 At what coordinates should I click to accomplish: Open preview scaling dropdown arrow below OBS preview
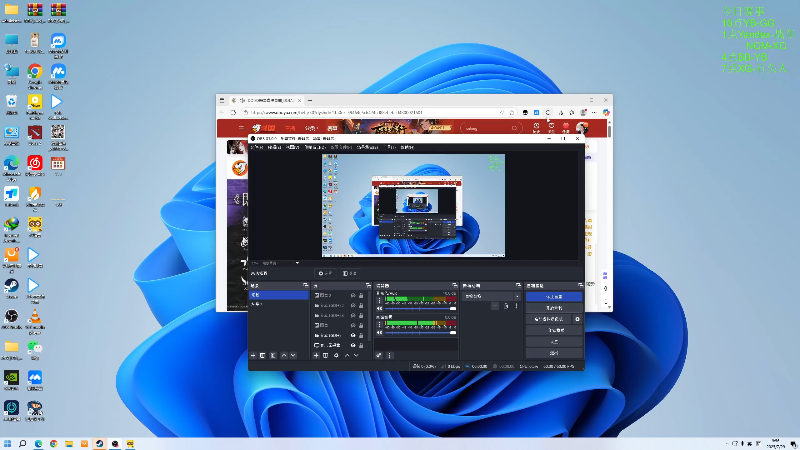[297, 263]
